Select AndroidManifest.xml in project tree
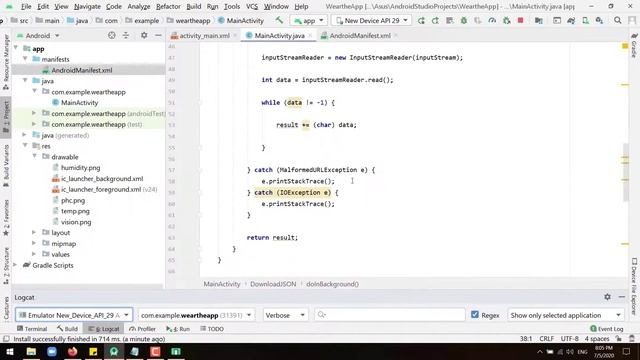 [x=82, y=70]
